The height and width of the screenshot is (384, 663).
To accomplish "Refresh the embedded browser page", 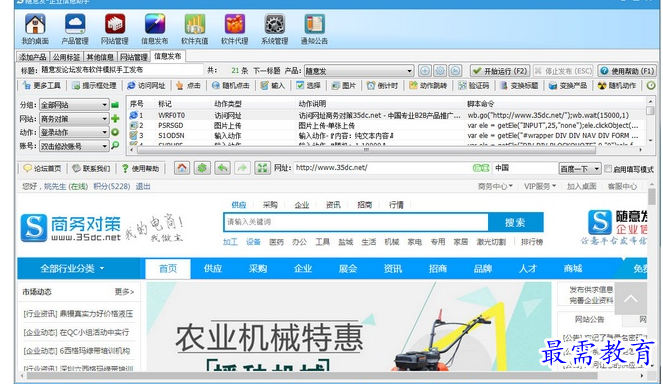I will 202,168.
